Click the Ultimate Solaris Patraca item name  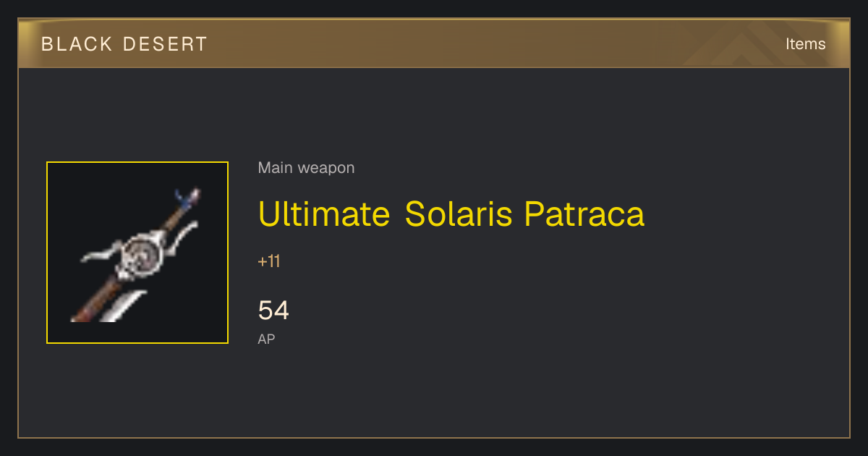tap(451, 214)
